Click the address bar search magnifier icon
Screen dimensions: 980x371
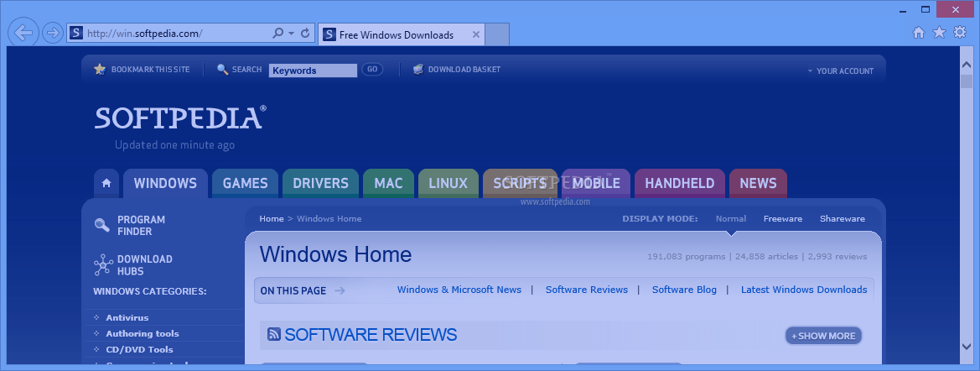tap(278, 34)
